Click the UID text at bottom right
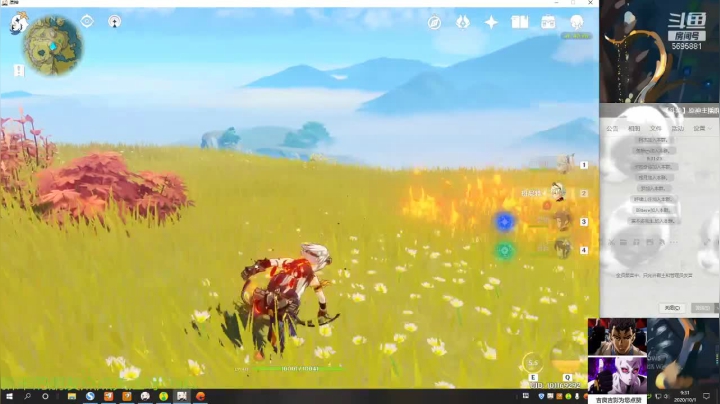Screen dimensions: 720x404 point(556,385)
